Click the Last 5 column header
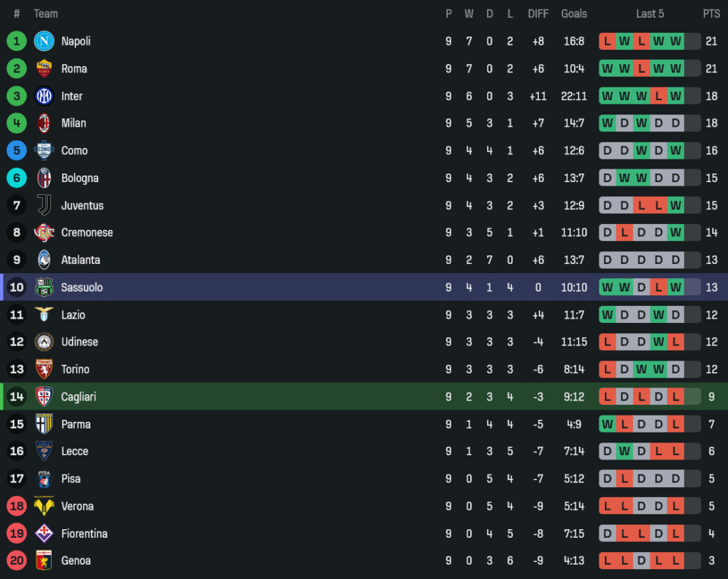Screen dimensions: 728x579 click(x=650, y=14)
